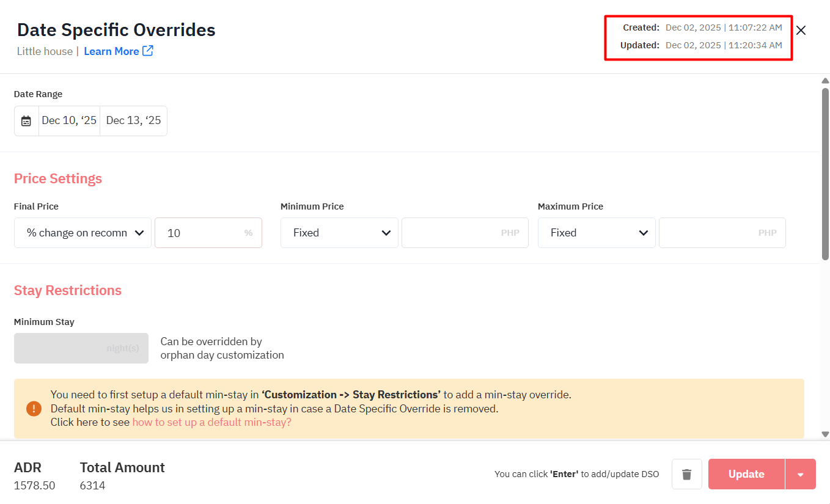Focus the Final Price percent input
Viewport: 830px width, 504px height.
click(202, 233)
